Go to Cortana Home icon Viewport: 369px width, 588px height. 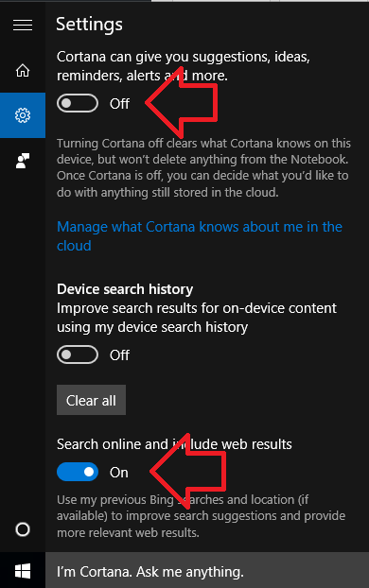click(x=23, y=70)
